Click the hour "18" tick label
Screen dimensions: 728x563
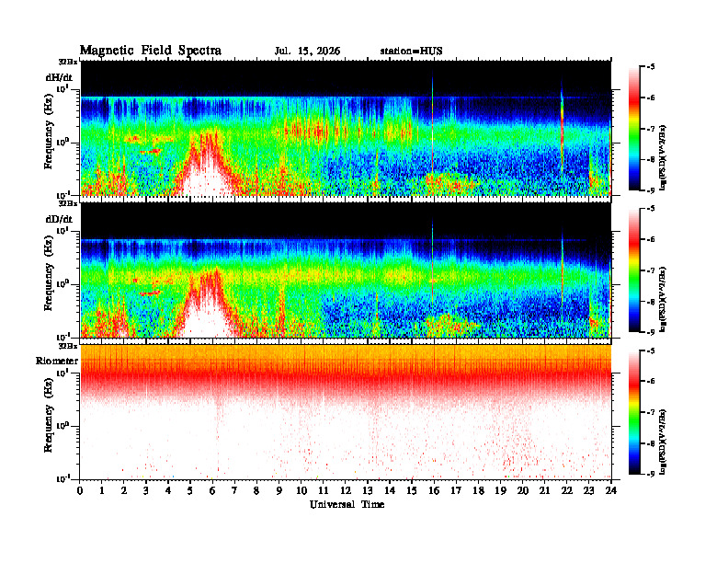478,490
